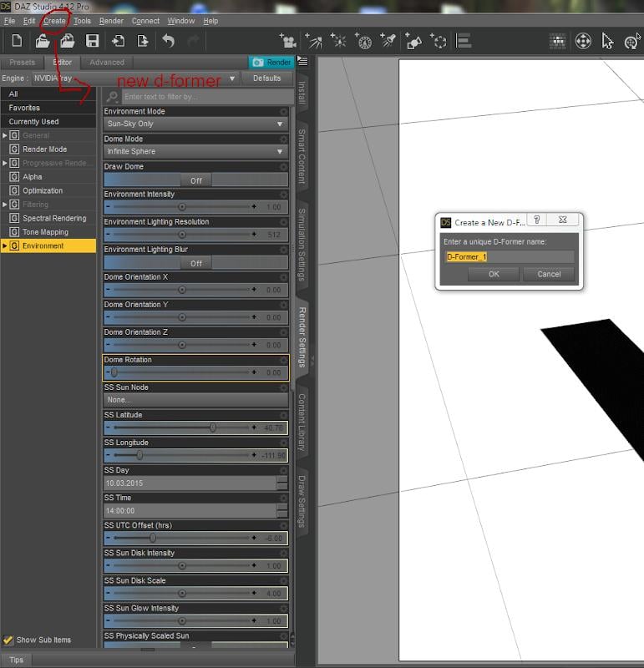Open Environment Mode Sun-Sky Only dropdown
The image size is (644, 668).
pos(195,124)
